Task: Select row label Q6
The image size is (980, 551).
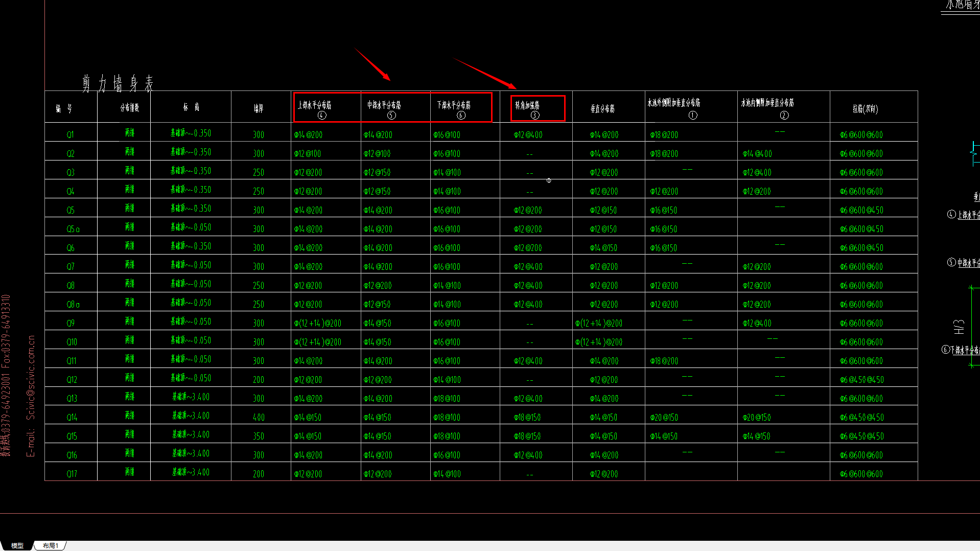Action: (71, 248)
